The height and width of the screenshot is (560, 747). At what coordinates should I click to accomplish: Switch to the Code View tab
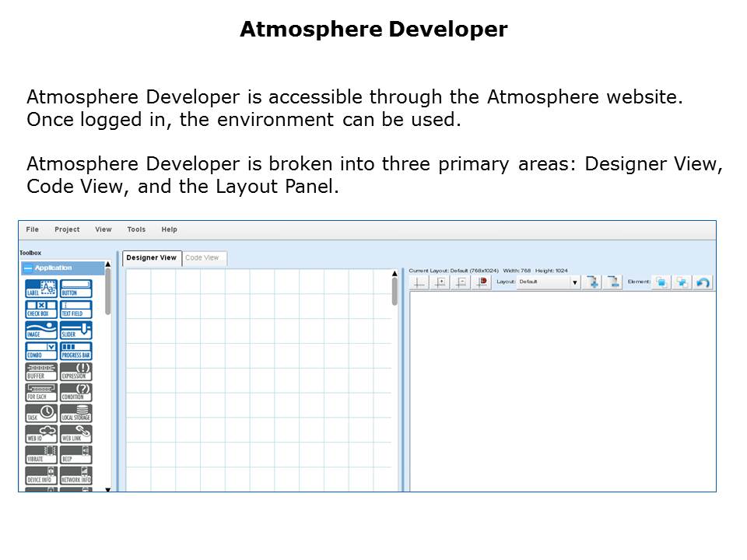[x=204, y=258]
